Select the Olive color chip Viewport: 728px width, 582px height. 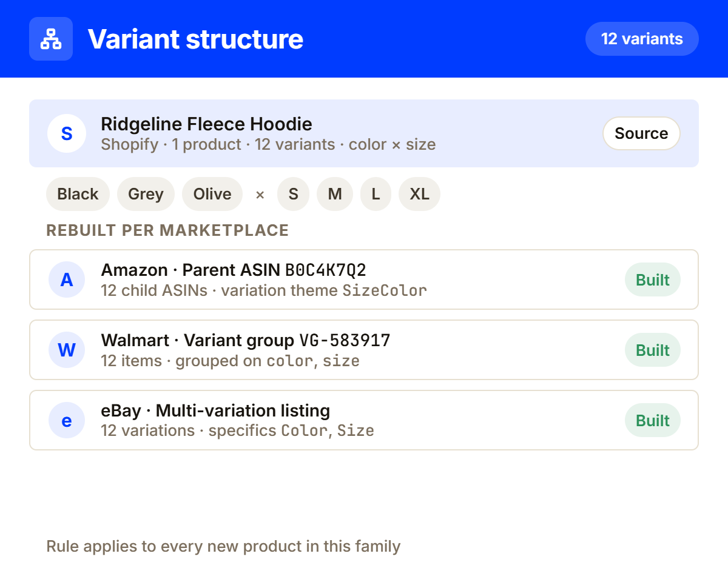pyautogui.click(x=212, y=194)
